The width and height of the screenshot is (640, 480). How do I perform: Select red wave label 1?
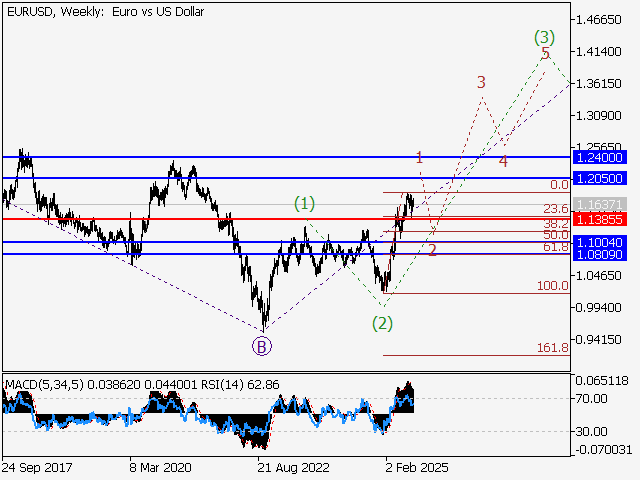[419, 157]
